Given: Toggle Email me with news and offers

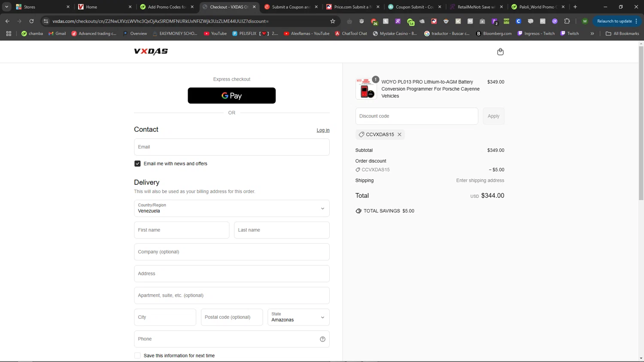Looking at the screenshot, I should [x=137, y=164].
